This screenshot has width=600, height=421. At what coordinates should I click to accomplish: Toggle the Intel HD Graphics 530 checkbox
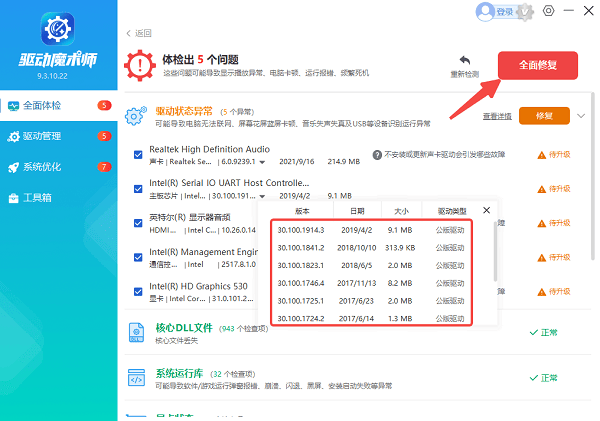click(139, 292)
